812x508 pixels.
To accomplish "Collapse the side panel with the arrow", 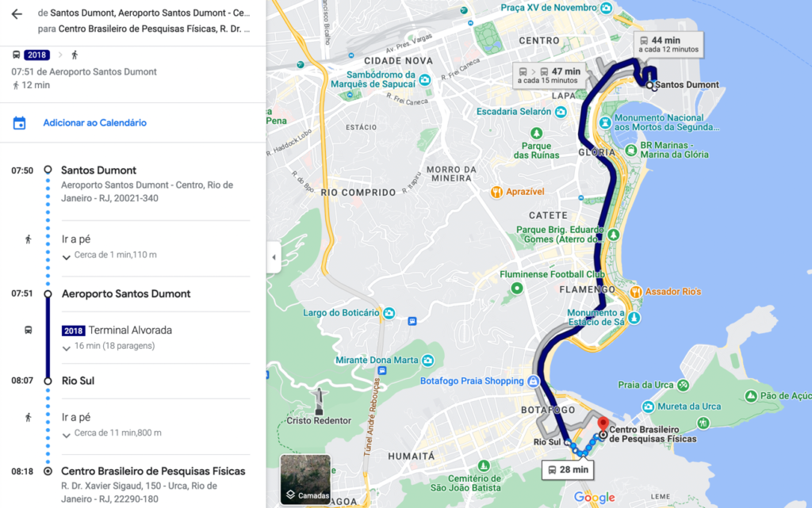I will 274,257.
